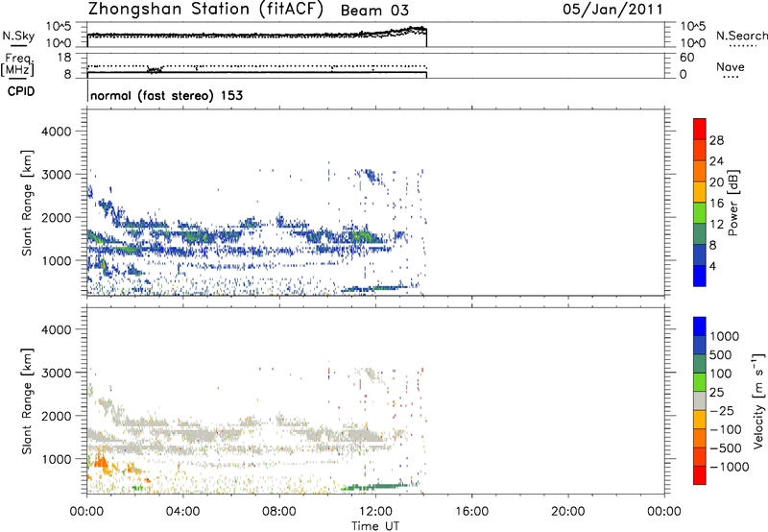Click the 60 tick label on Nave axis
Viewport: 768px width, 532px height.
tap(687, 58)
